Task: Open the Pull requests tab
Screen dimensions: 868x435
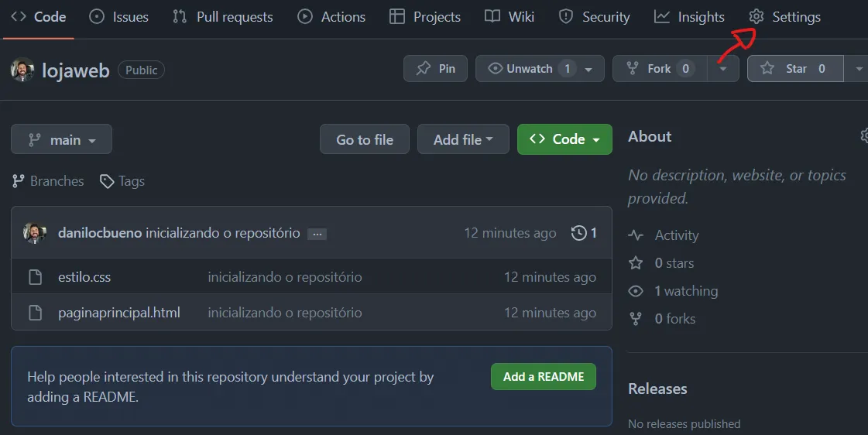Action: coord(222,17)
